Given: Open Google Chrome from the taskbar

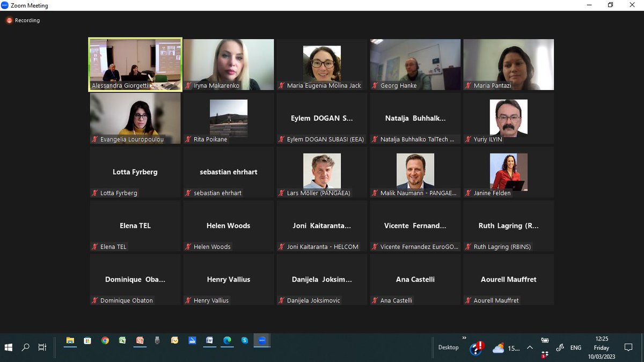Looking at the screenshot, I should (105, 340).
